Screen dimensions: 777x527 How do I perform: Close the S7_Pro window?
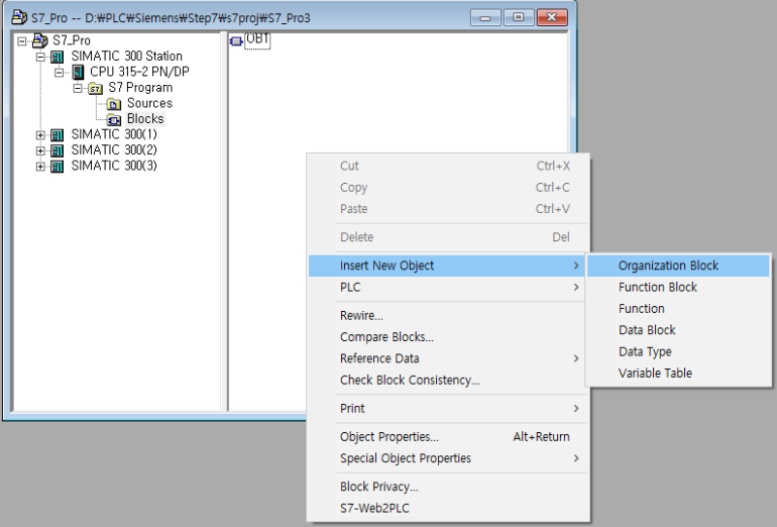pos(552,18)
